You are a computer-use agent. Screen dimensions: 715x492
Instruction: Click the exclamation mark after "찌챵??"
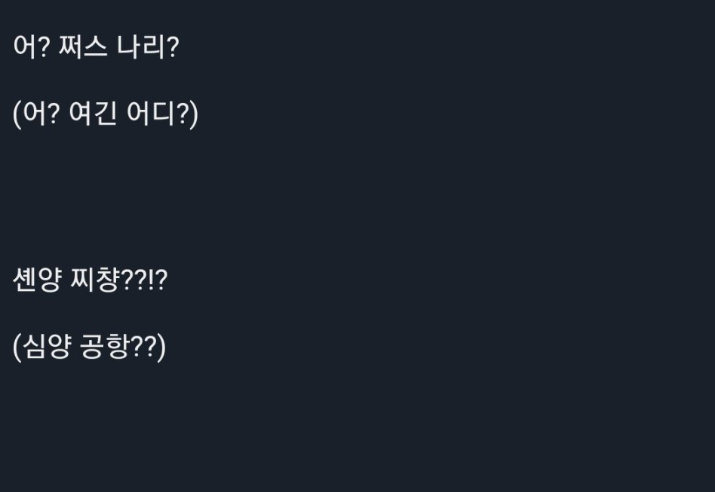tap(151, 280)
